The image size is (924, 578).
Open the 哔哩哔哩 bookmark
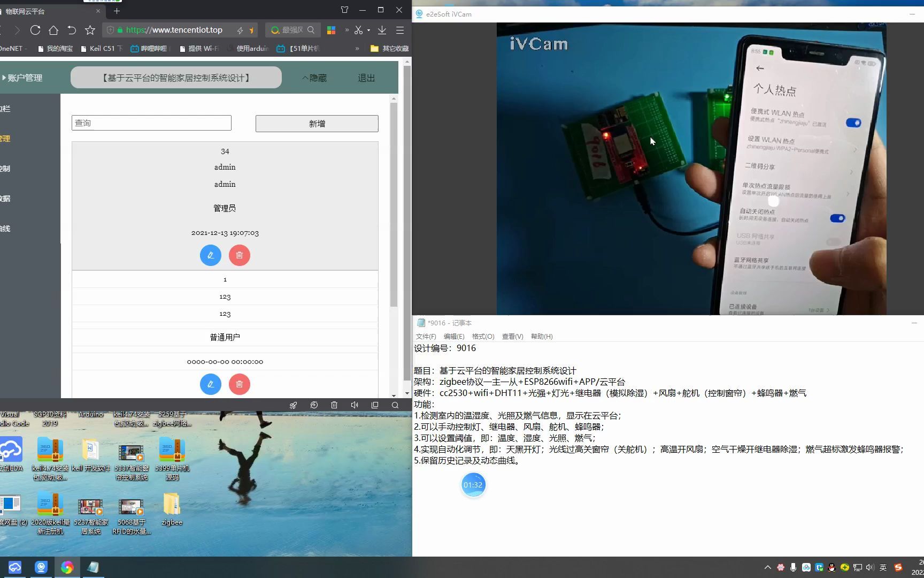click(149, 49)
